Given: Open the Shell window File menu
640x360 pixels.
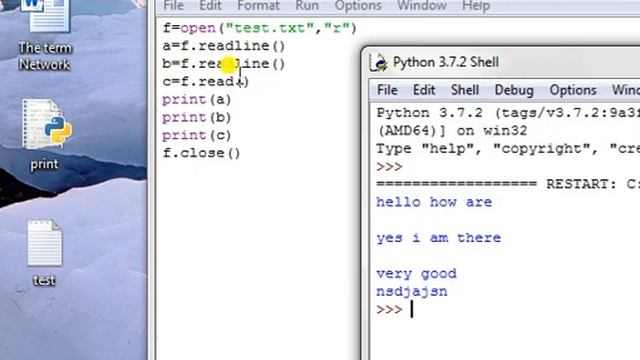Looking at the screenshot, I should [387, 90].
